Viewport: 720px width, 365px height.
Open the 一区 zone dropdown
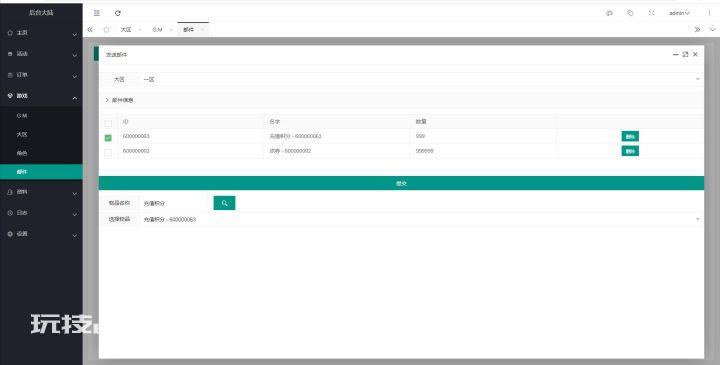coord(421,79)
